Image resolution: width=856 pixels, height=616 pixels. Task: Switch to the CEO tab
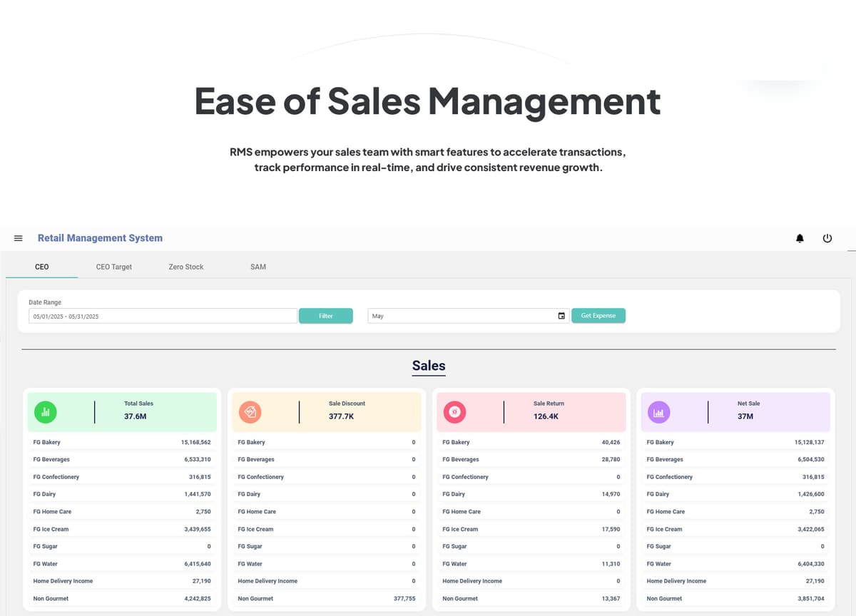[x=42, y=267]
